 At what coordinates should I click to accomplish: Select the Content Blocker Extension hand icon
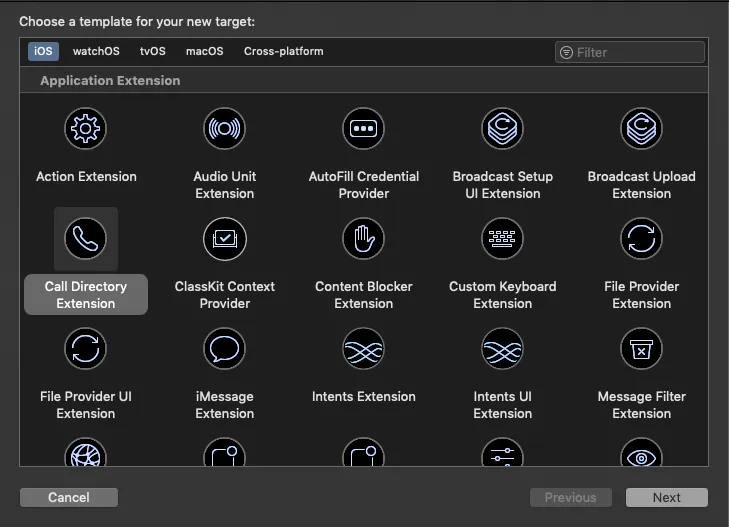click(x=363, y=239)
